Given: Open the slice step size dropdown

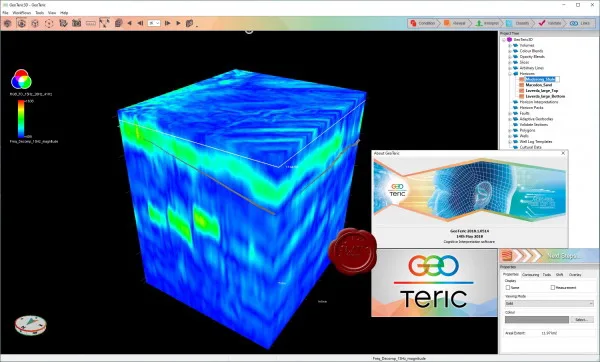Looking at the screenshot, I should 154,23.
